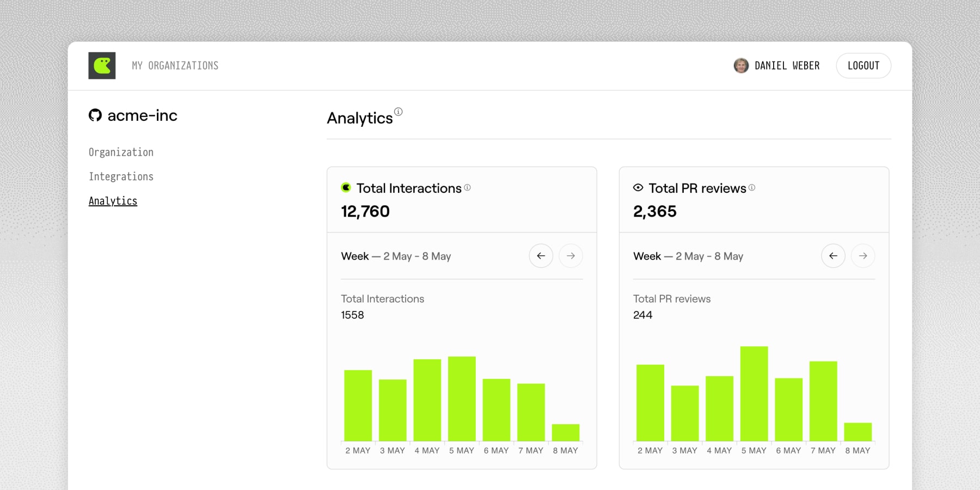Click the info icon beside Total Interactions

tap(468, 188)
